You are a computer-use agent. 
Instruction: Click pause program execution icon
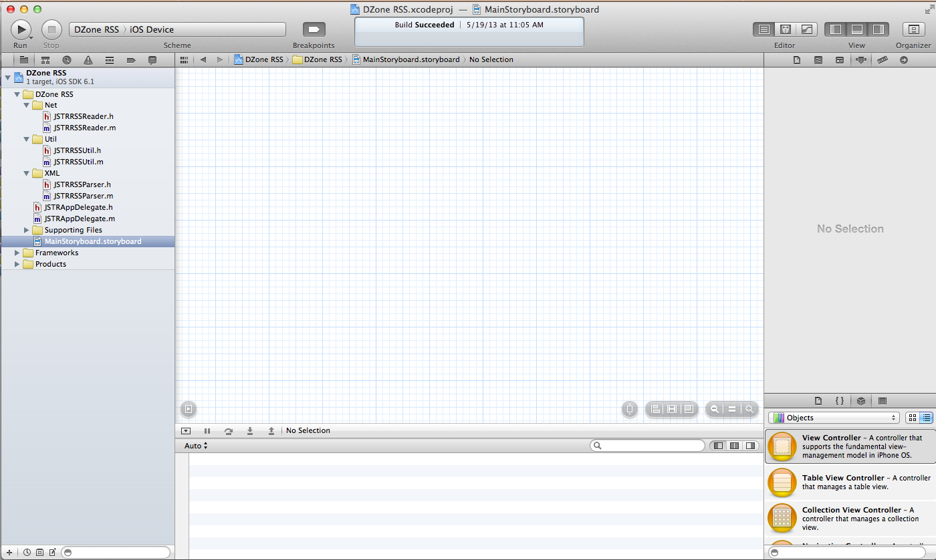point(207,431)
